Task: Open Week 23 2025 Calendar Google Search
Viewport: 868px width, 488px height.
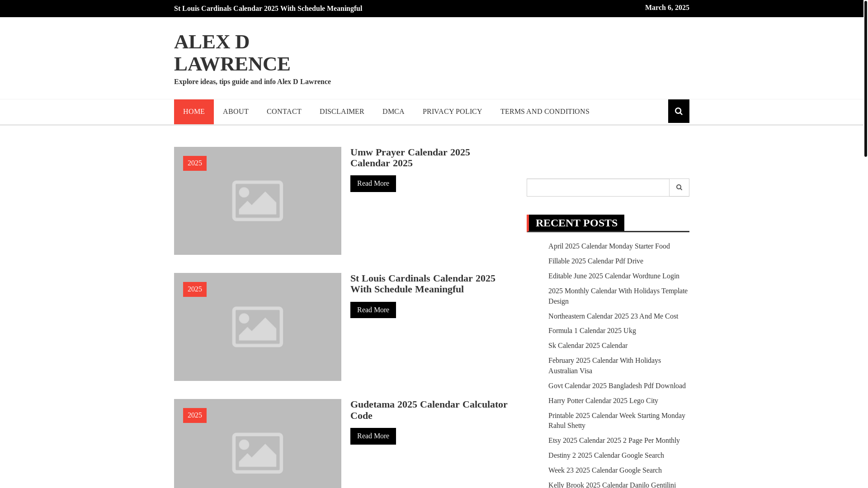Action: (605, 470)
